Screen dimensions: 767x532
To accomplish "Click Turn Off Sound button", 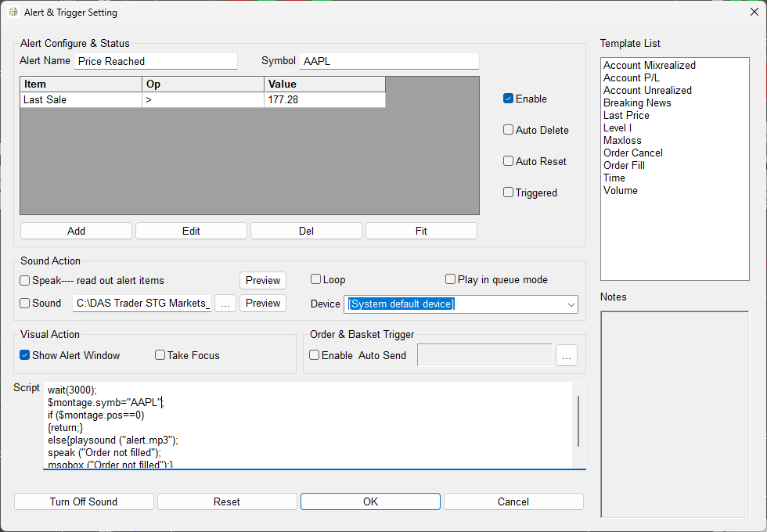I will point(84,501).
